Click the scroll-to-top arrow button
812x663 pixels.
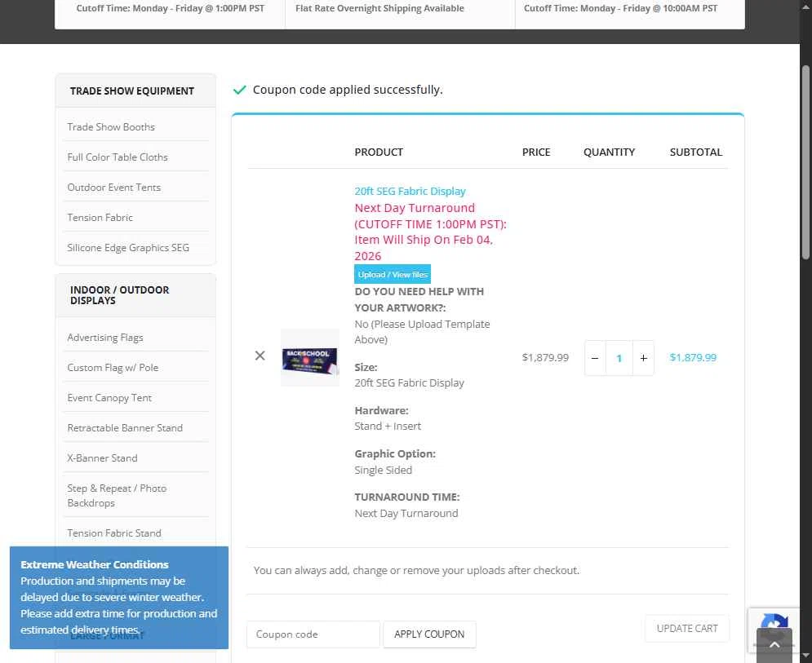774,645
